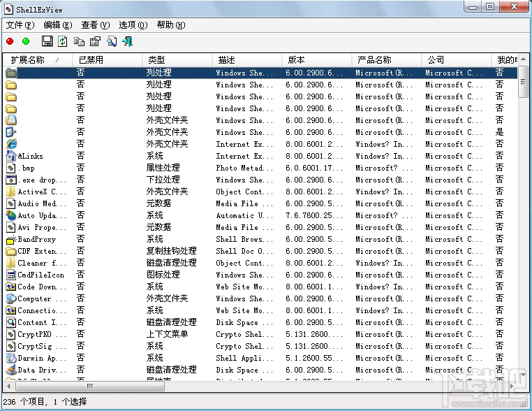Click 复制挂钩处理 type cell
This screenshot has width=532, height=411.
coord(171,251)
